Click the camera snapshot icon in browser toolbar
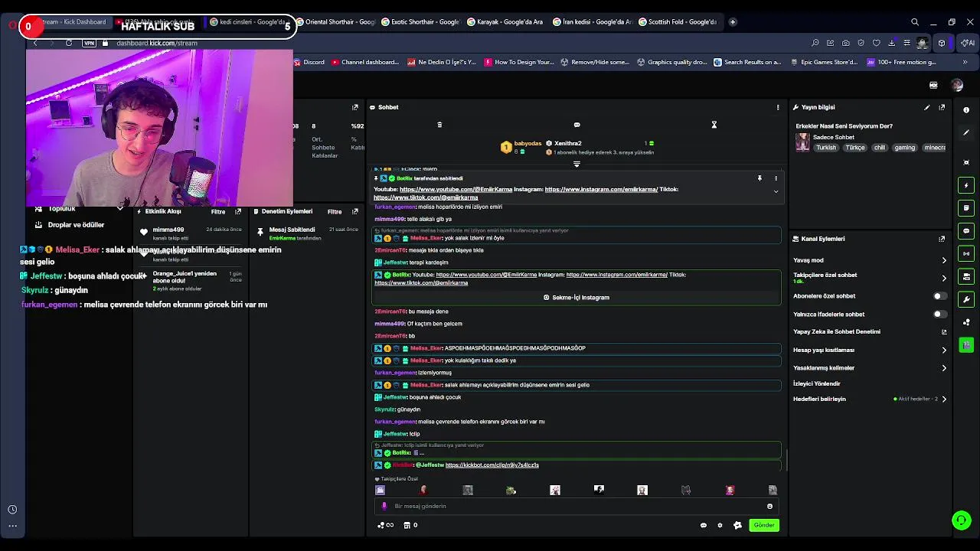This screenshot has height=551, width=980. click(845, 43)
